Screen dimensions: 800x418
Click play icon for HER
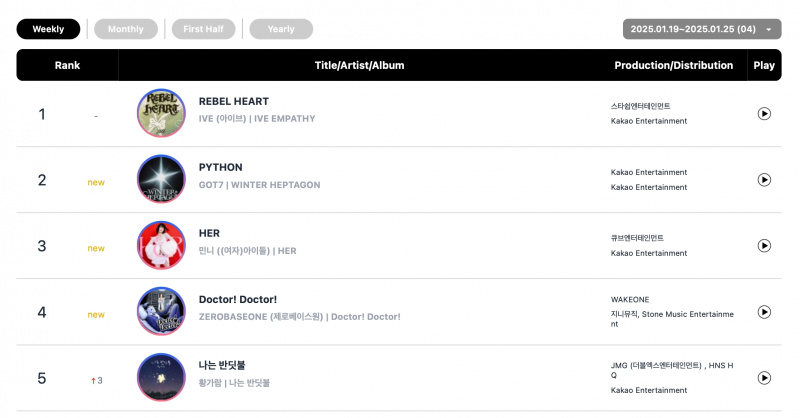764,245
